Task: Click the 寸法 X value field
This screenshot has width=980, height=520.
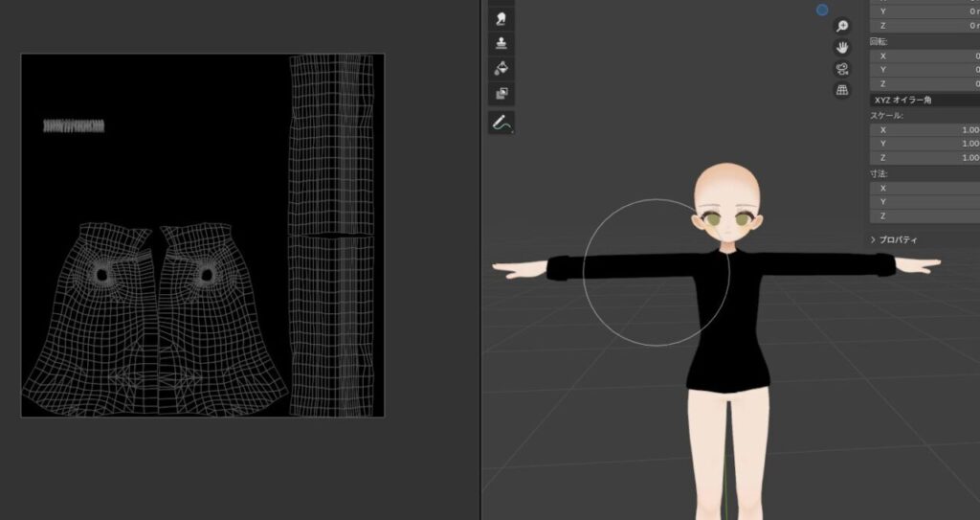Action: click(924, 188)
